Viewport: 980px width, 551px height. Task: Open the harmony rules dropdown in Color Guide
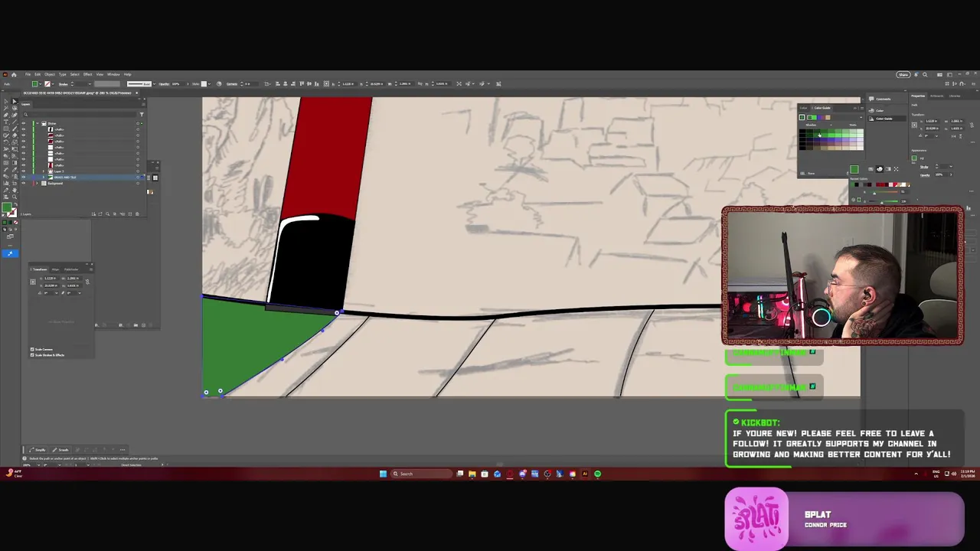coord(861,117)
